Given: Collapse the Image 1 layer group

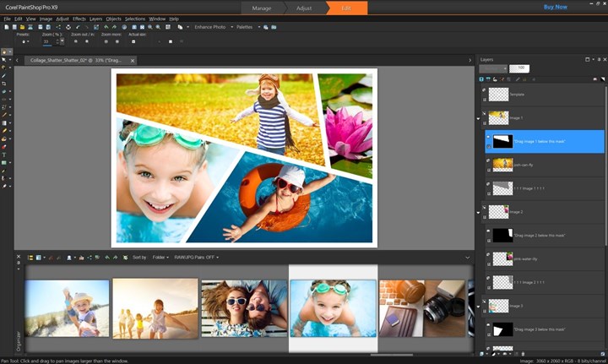Looking at the screenshot, I should [x=479, y=118].
